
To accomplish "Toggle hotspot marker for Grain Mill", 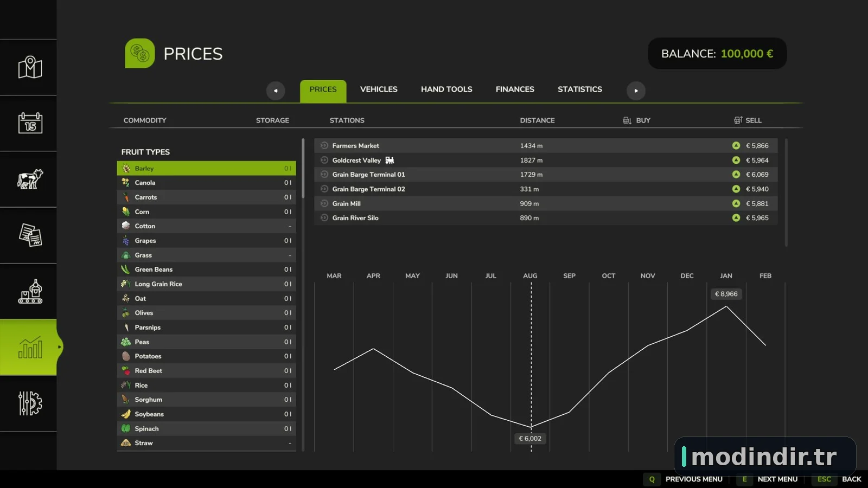I will 324,203.
